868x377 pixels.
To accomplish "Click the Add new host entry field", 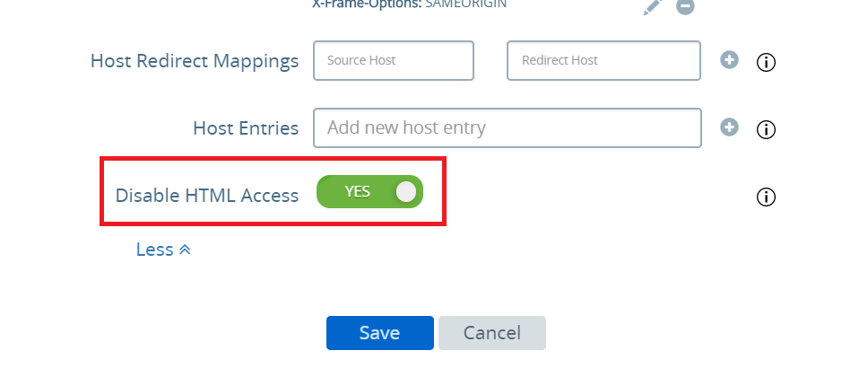I will pyautogui.click(x=507, y=128).
